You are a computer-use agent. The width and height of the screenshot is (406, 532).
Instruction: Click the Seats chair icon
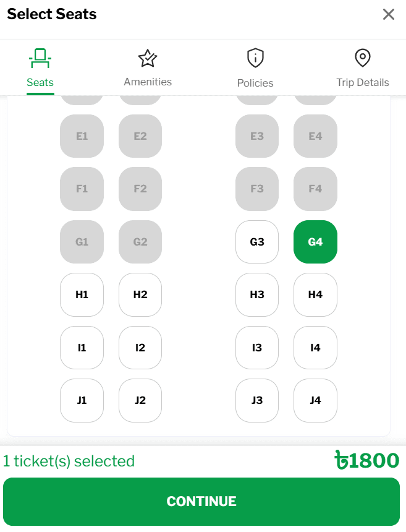tap(40, 58)
